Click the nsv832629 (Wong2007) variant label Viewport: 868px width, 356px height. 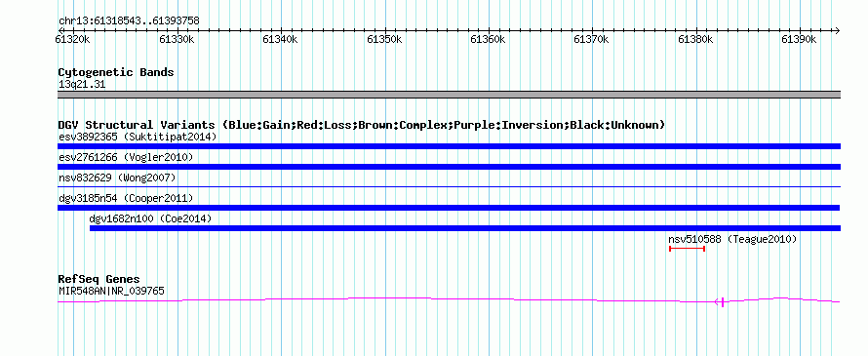[x=117, y=178]
